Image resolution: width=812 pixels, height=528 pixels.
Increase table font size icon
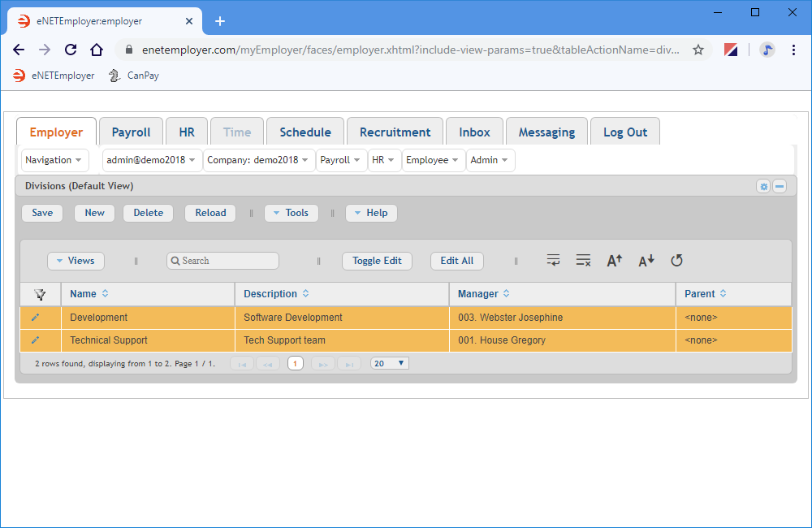pyautogui.click(x=615, y=261)
